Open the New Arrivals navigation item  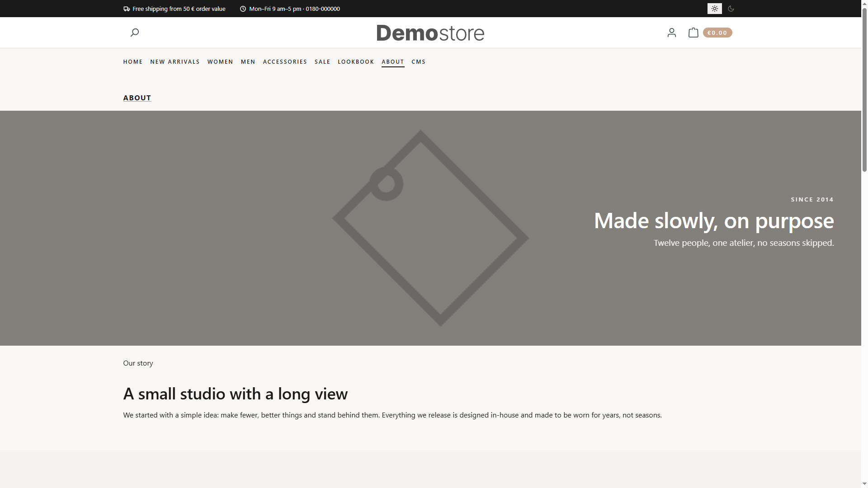(175, 62)
